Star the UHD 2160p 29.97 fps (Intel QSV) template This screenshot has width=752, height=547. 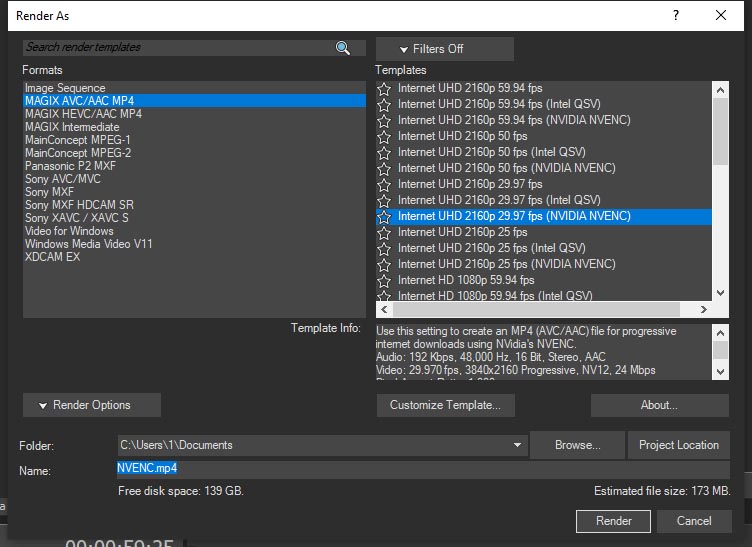(384, 200)
